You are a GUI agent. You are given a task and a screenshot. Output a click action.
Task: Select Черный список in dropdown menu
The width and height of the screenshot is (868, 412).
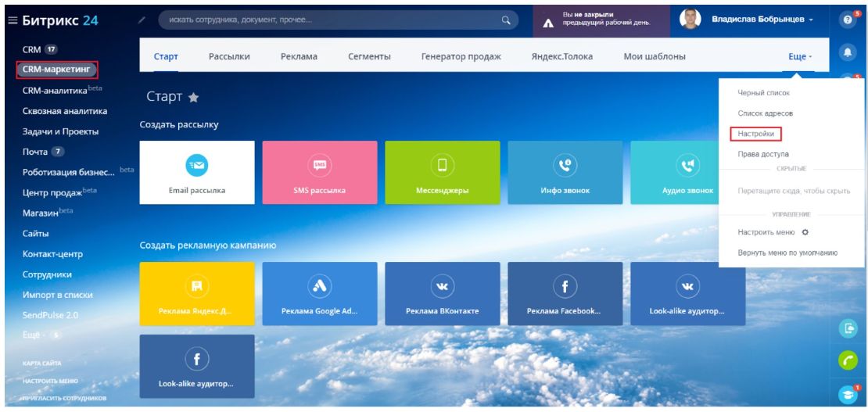[763, 93]
